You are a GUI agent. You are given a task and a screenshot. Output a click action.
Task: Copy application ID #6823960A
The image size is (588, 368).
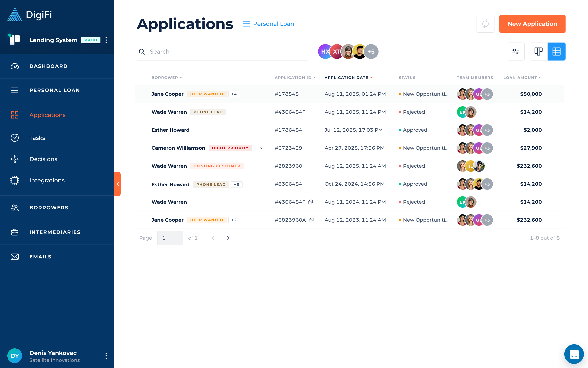[x=311, y=220]
